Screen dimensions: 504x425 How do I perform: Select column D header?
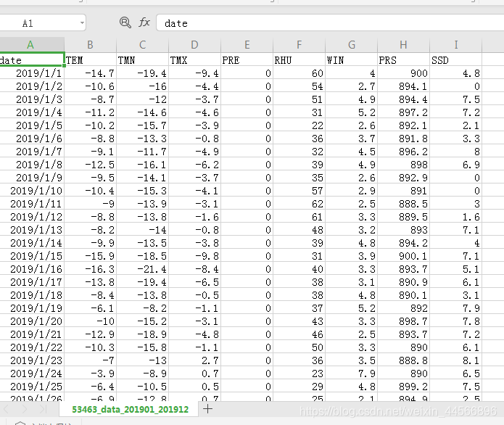click(x=194, y=44)
